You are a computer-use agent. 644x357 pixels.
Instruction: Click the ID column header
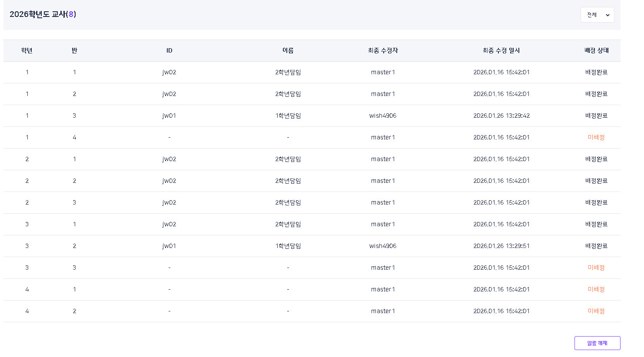(169, 51)
